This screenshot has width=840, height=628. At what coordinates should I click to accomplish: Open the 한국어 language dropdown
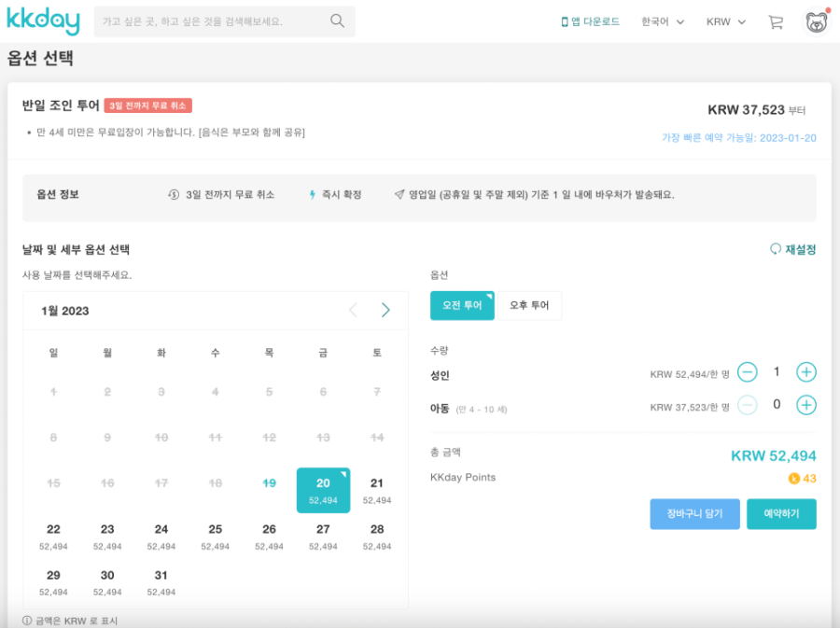tap(662, 20)
